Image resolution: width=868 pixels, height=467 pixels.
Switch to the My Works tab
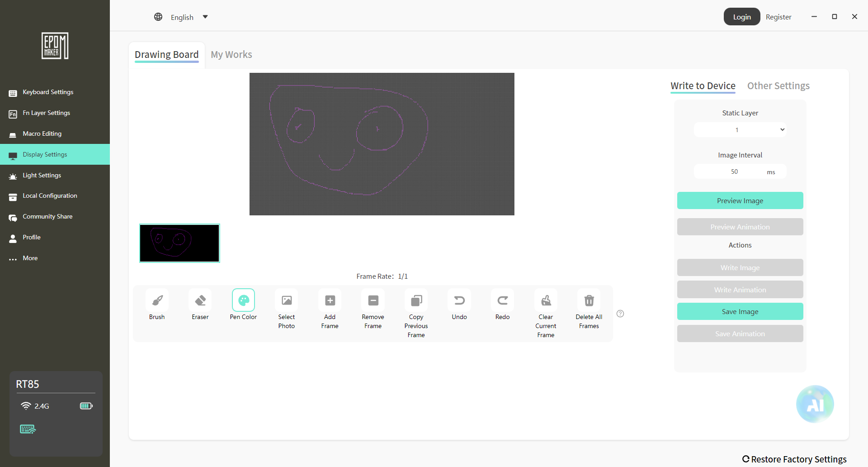pos(231,55)
